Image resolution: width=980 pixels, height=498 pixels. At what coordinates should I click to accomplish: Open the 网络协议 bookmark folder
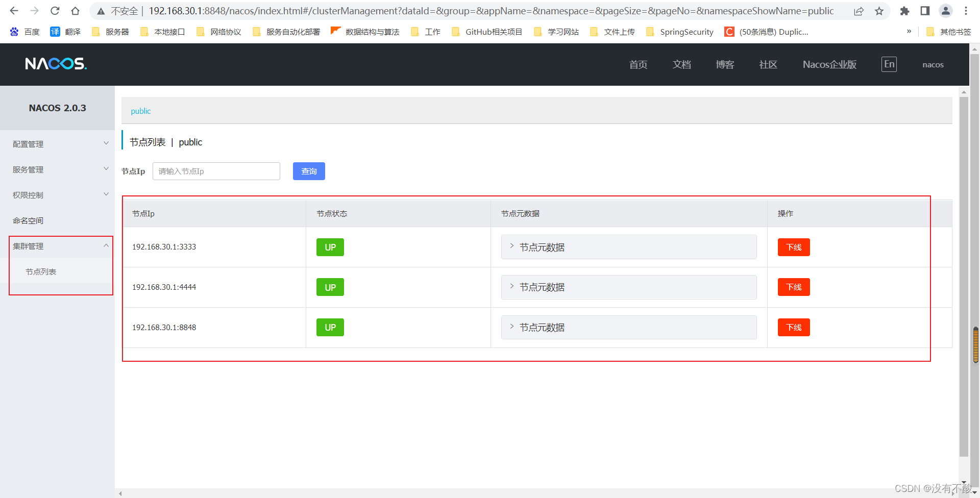(x=218, y=32)
